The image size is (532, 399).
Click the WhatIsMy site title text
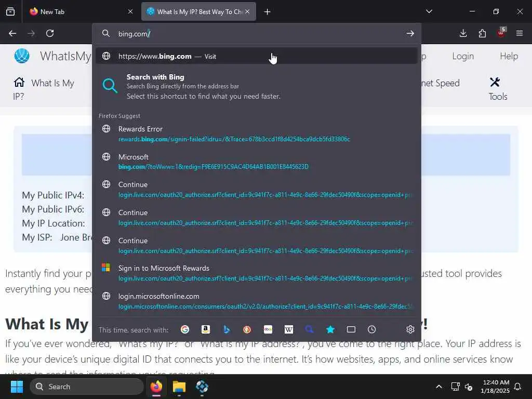65,56
